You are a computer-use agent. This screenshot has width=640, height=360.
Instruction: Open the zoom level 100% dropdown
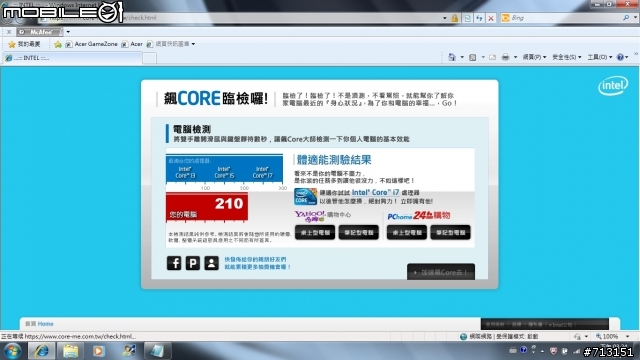[627, 336]
